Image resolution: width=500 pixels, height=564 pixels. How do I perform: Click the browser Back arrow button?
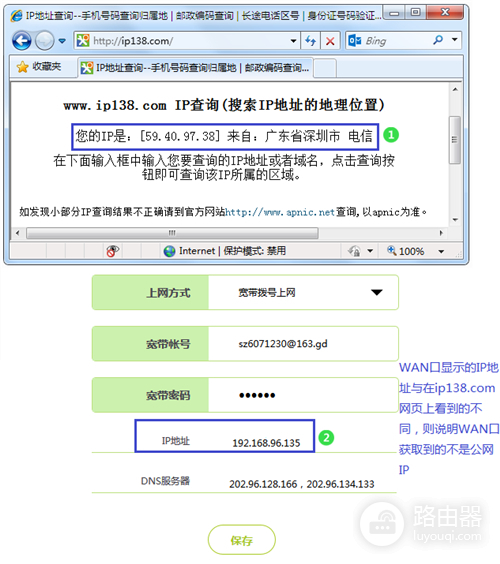tap(22, 41)
